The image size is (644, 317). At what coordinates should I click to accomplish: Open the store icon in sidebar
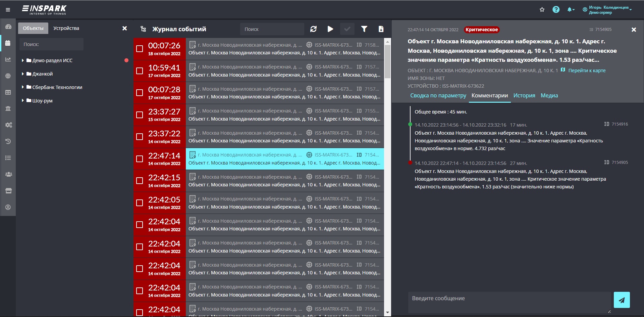pos(8,191)
